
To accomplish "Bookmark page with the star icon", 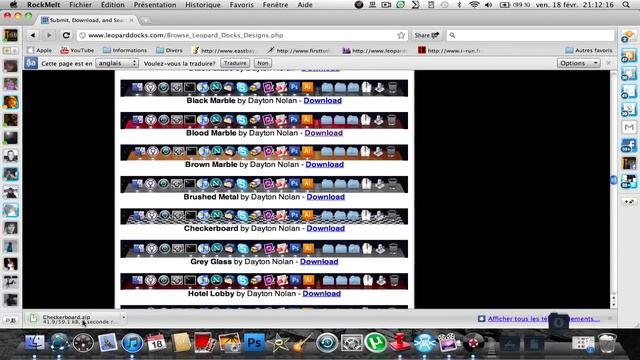I will click(401, 36).
